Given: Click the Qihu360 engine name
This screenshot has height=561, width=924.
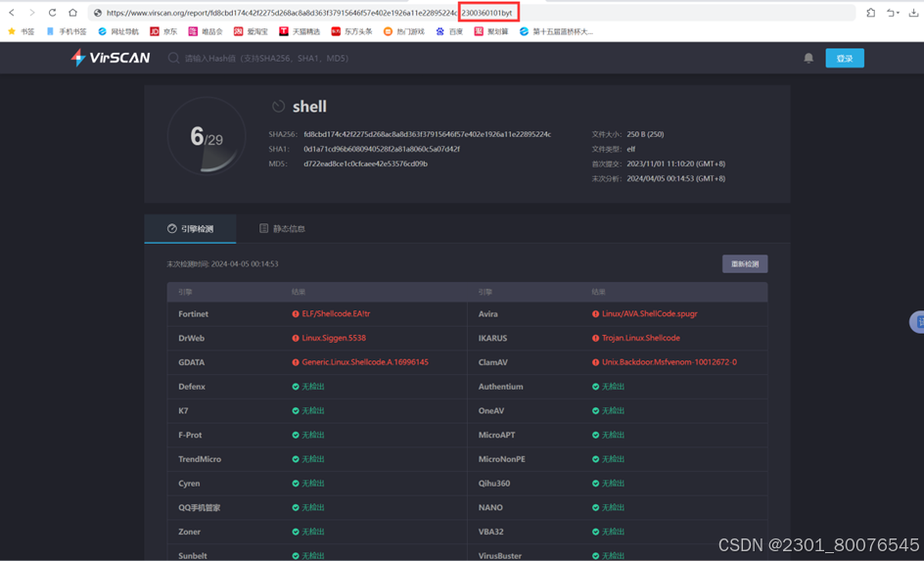Looking at the screenshot, I should (x=494, y=484).
